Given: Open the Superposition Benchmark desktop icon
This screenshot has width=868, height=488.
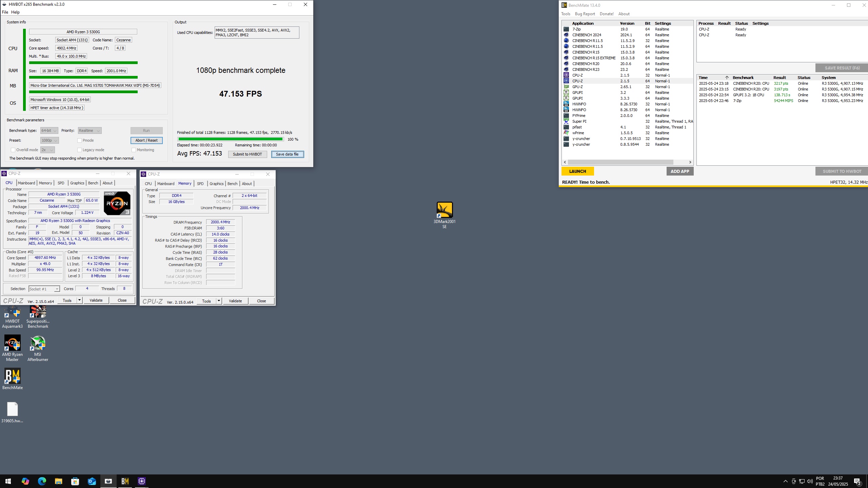Looking at the screenshot, I should click(x=38, y=317).
